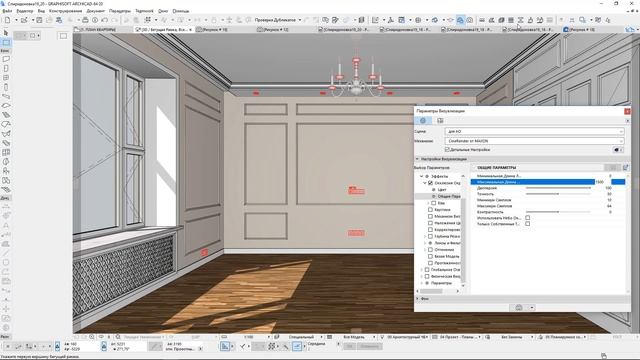Open the render button dropdown arrow
640x360 pixels.
(x=532, y=307)
